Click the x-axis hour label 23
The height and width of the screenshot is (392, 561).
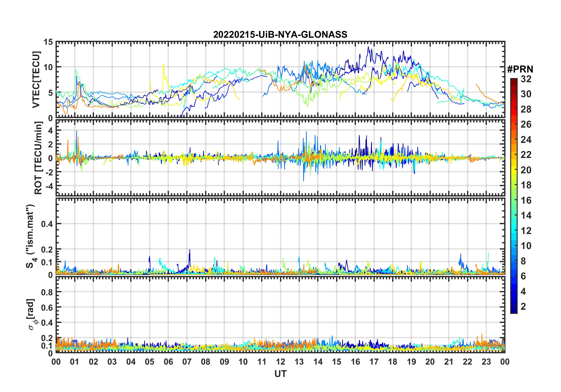click(x=486, y=362)
